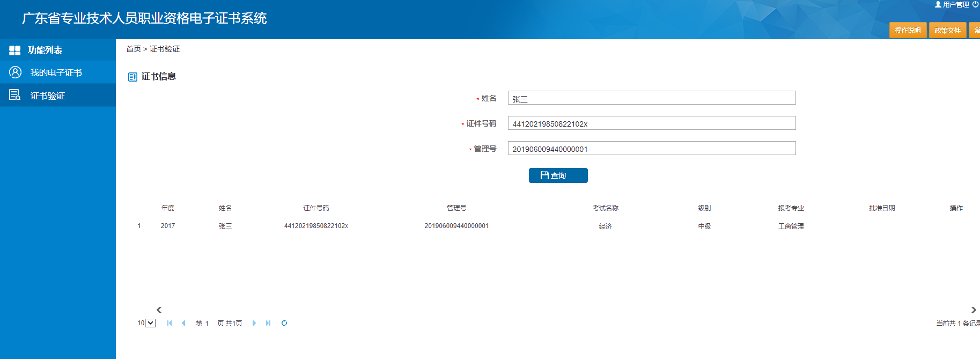Open the 政策文件 button
Image resolution: width=980 pixels, height=359 pixels.
(947, 31)
